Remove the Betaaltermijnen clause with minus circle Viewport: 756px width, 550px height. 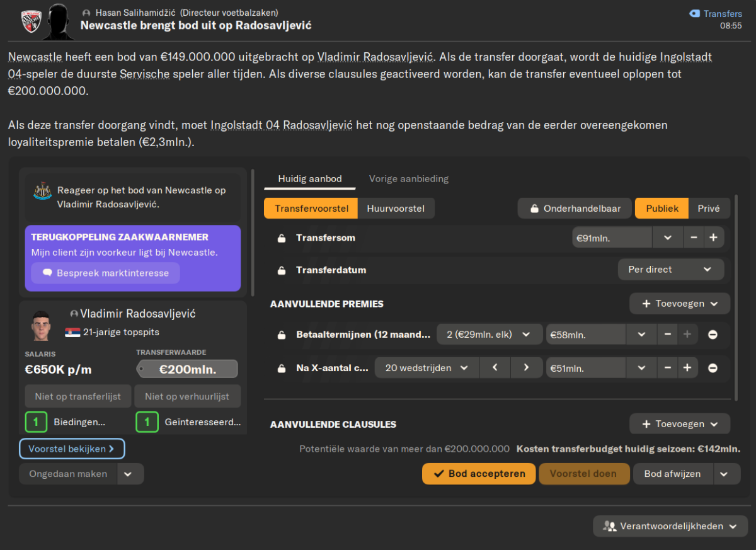point(713,335)
